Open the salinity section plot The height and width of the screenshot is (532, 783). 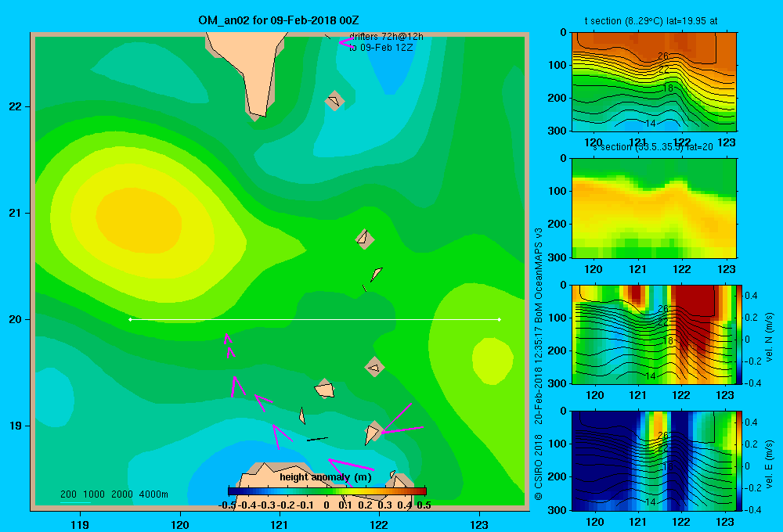pyautogui.click(x=654, y=208)
